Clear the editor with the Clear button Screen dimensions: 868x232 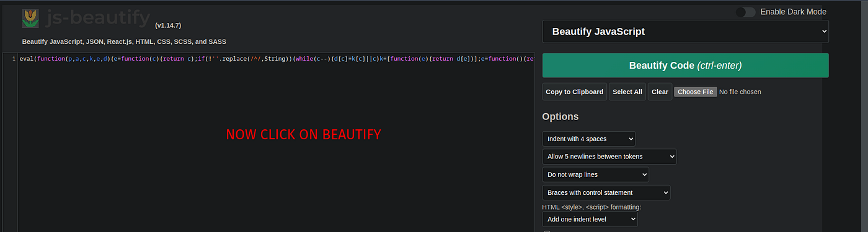pyautogui.click(x=660, y=92)
